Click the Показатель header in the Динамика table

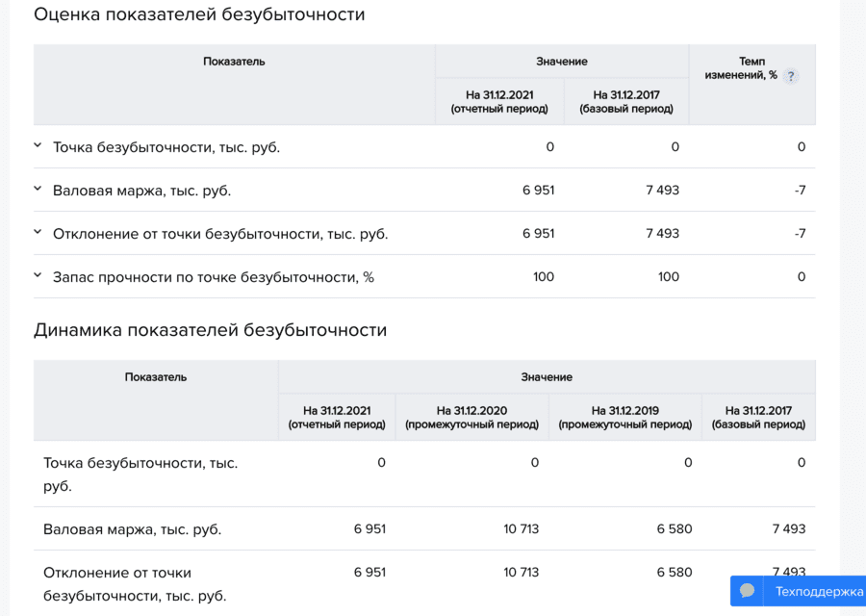[x=156, y=377]
